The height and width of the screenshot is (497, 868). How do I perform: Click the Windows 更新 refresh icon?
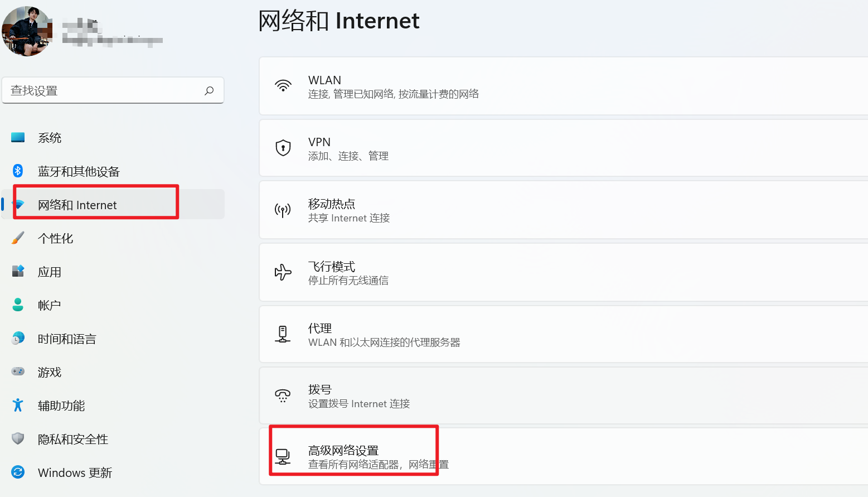[x=18, y=472]
